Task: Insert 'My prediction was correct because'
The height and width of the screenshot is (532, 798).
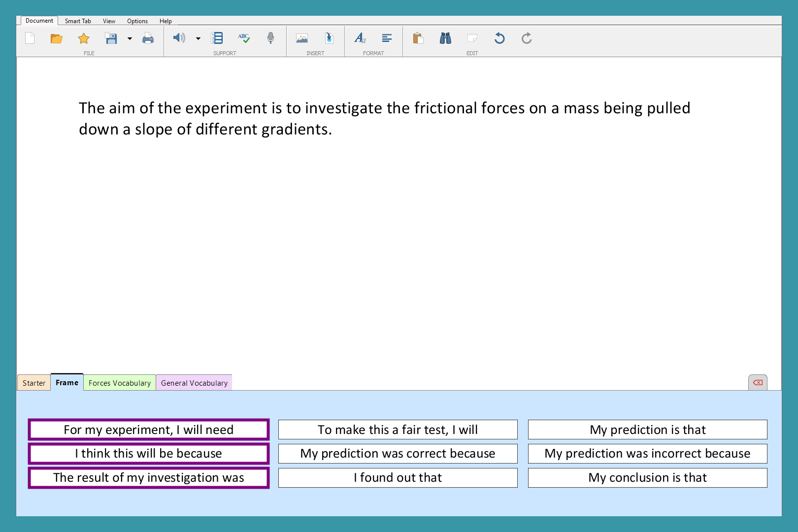Action: point(398,453)
